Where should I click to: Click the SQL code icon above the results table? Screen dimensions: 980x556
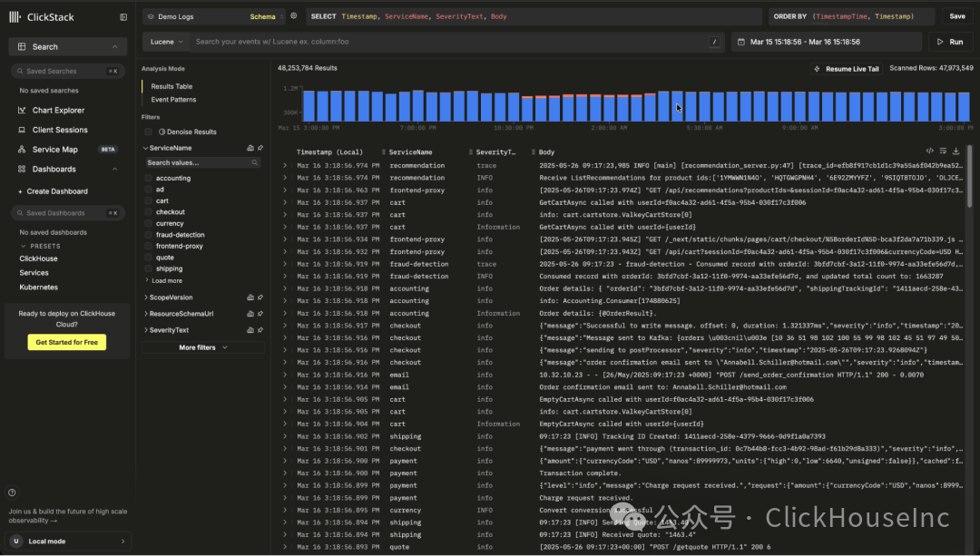coord(929,151)
